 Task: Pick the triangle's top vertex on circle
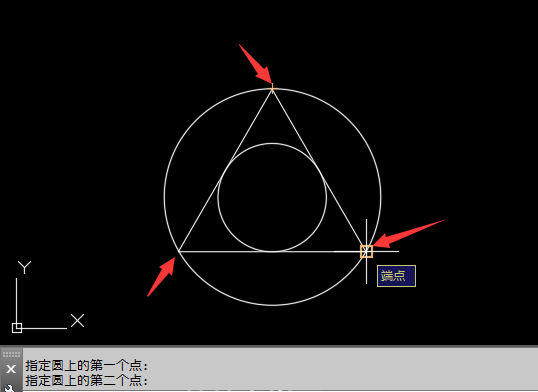pyautogui.click(x=272, y=89)
